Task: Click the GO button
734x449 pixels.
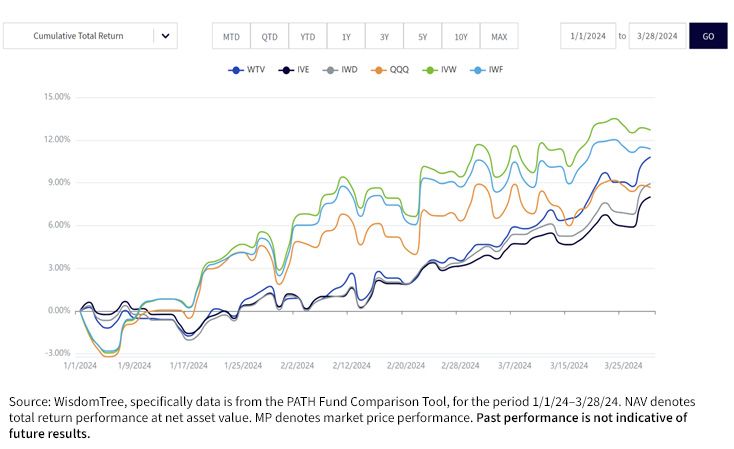Action: 708,36
